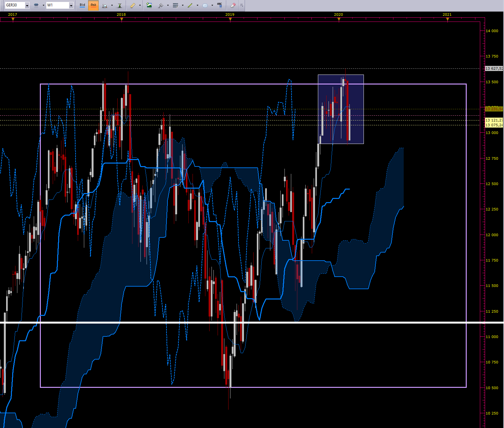This screenshot has width=504, height=428.
Task: Click the eraser delete objects icon
Action: coord(233,5)
